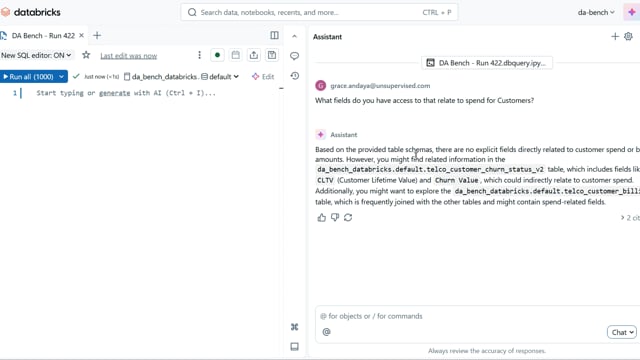
Task: Open the version history icon
Action: click(295, 76)
